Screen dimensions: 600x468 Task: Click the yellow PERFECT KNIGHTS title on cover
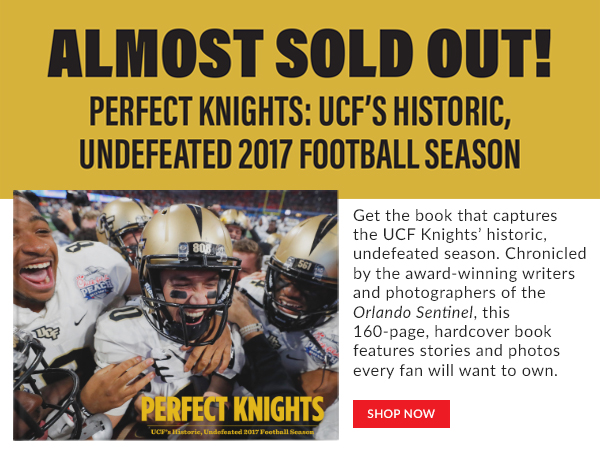point(233,410)
